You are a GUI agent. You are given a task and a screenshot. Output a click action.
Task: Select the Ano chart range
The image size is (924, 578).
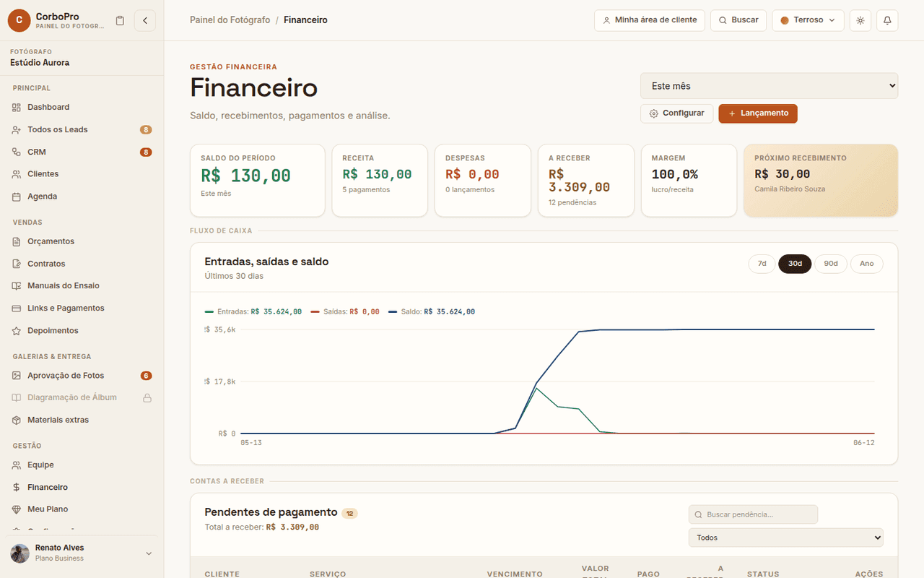pos(866,264)
